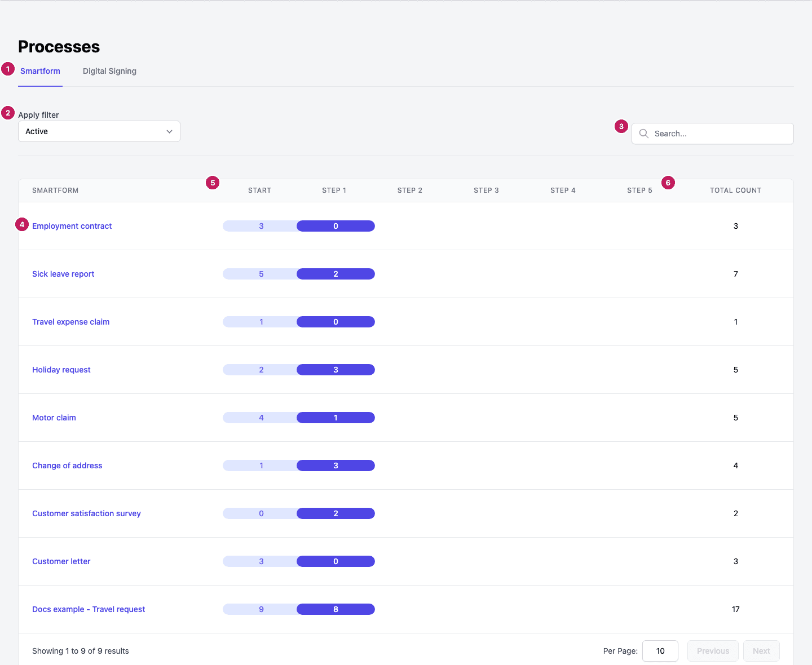Screen dimensions: 812x665
Task: Focus the Search input field
Action: coord(713,134)
